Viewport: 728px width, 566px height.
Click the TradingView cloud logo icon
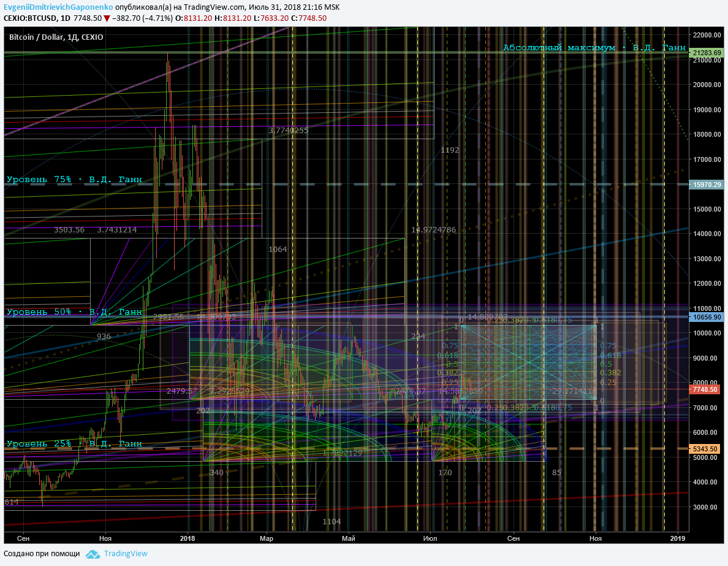(93, 554)
